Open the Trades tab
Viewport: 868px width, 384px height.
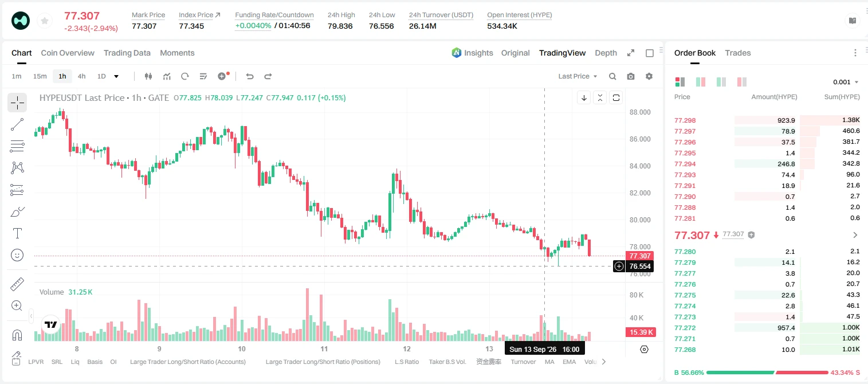click(x=737, y=53)
